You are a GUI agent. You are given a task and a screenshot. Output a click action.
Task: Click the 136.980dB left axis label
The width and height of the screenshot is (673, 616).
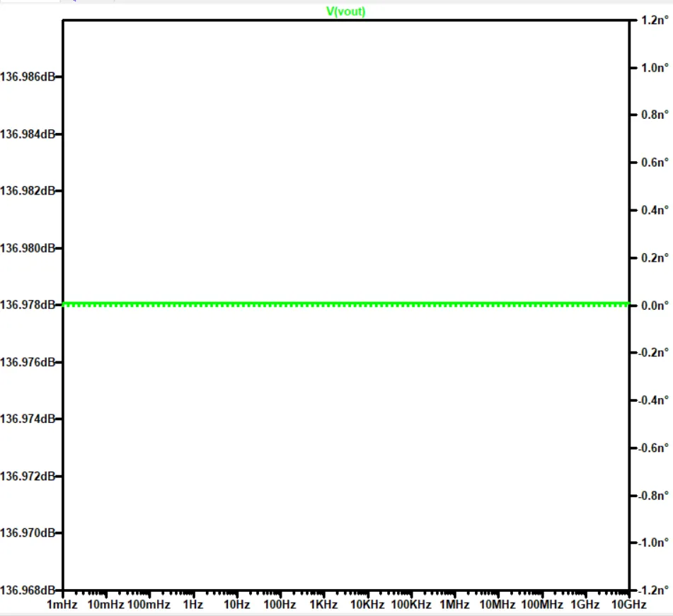click(x=28, y=248)
